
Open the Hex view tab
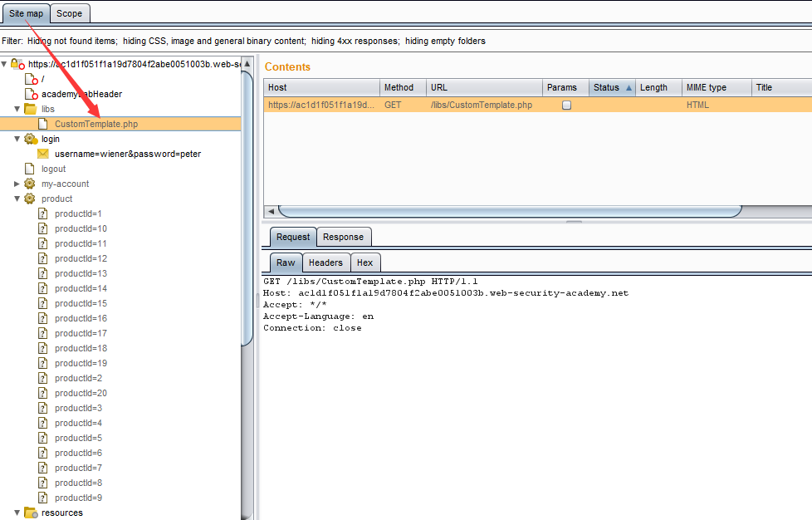pyautogui.click(x=365, y=262)
